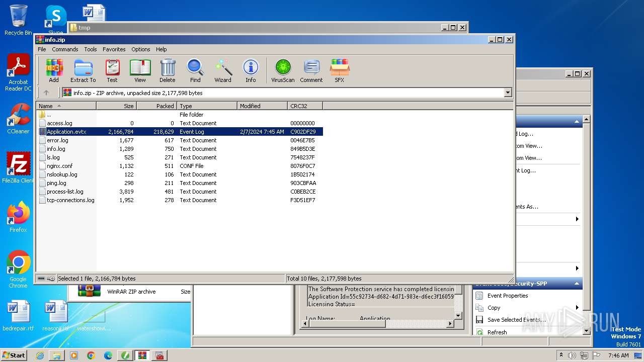Open Acrobat Reader DC desktop icon

coord(18,72)
